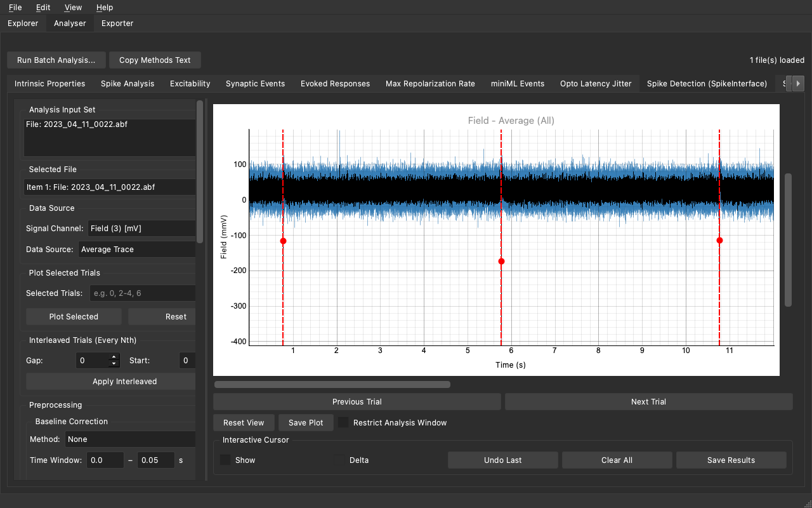Click Copy Methods Text button
Image resolution: width=812 pixels, height=508 pixels.
point(155,60)
